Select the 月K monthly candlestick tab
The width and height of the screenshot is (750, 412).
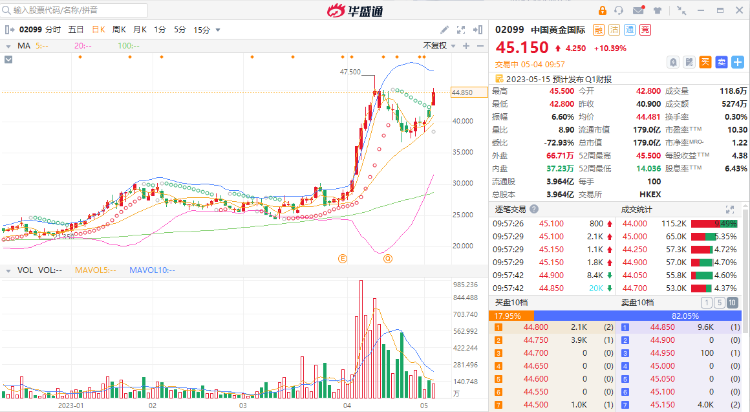[140, 30]
